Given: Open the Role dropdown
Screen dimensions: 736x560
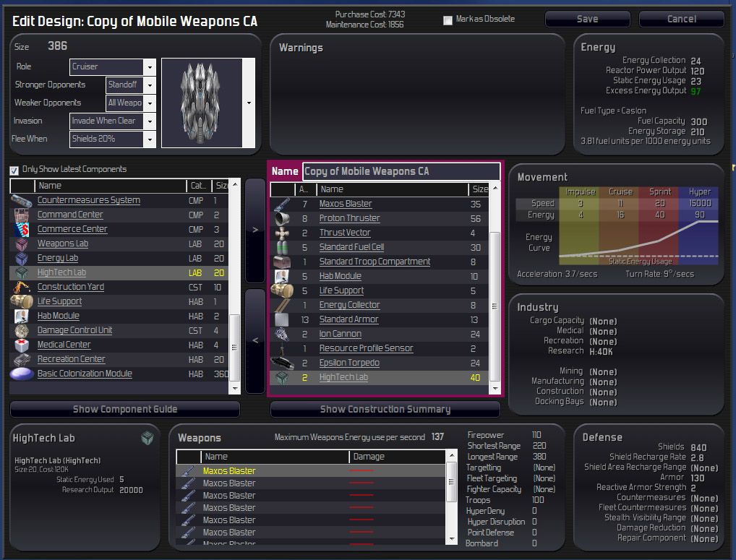Looking at the screenshot, I should [150, 67].
